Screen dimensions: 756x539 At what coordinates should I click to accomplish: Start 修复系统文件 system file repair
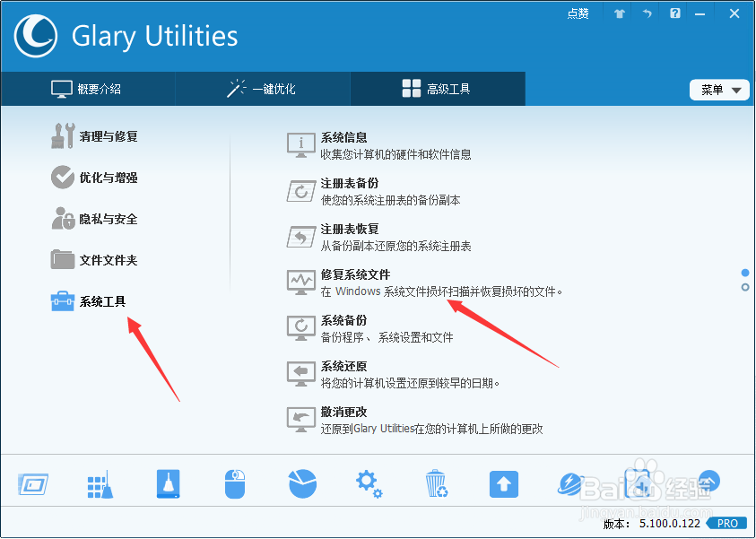[425, 283]
